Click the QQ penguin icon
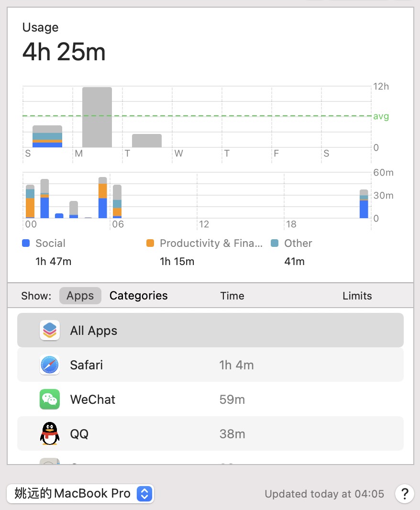Viewport: 420px width, 510px height. coord(50,434)
